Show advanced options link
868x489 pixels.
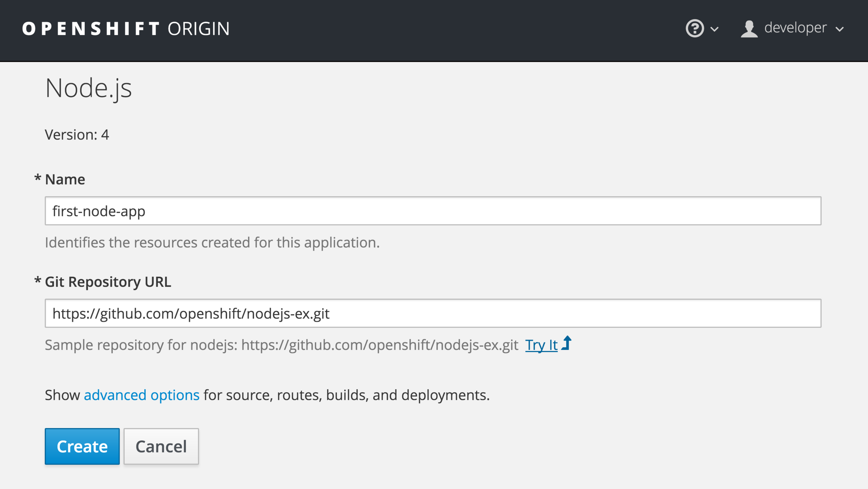[141, 395]
